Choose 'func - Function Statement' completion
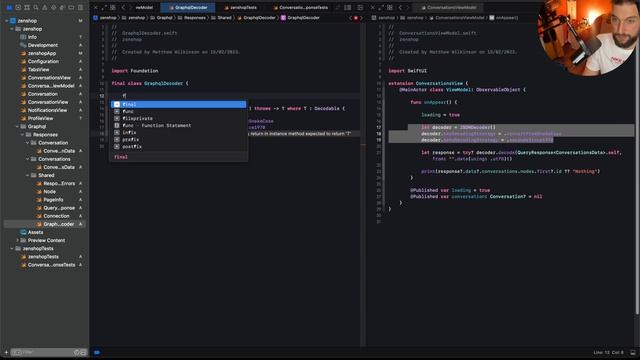640x360 pixels. point(179,125)
